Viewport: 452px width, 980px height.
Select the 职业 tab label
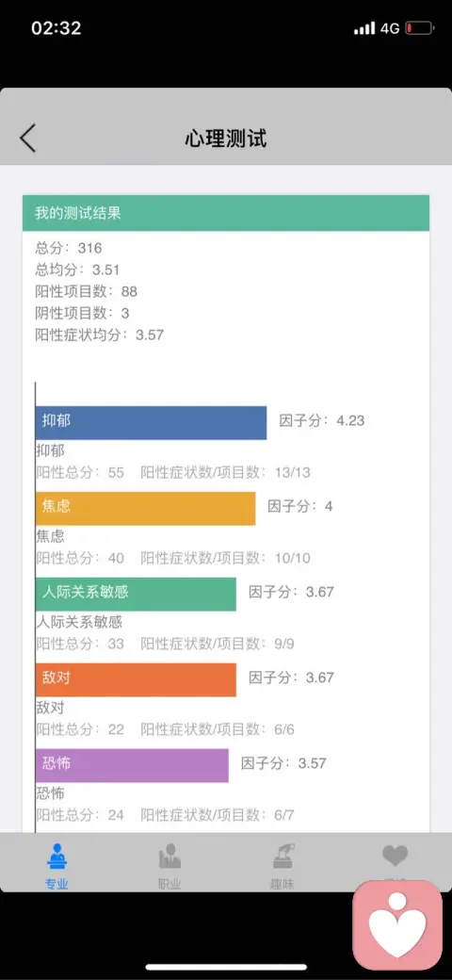pyautogui.click(x=169, y=884)
